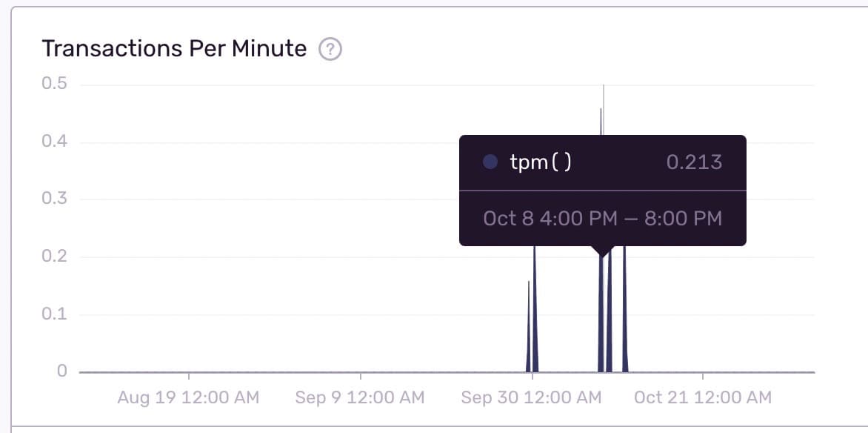The width and height of the screenshot is (868, 433).
Task: Click the tooltip's downward pointer arrow
Action: click(602, 251)
